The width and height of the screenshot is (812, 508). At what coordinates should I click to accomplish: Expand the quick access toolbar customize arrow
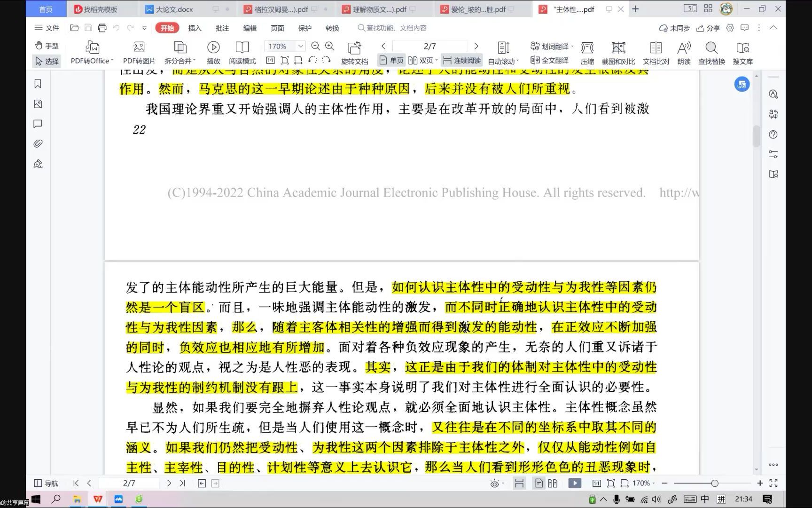coord(144,28)
